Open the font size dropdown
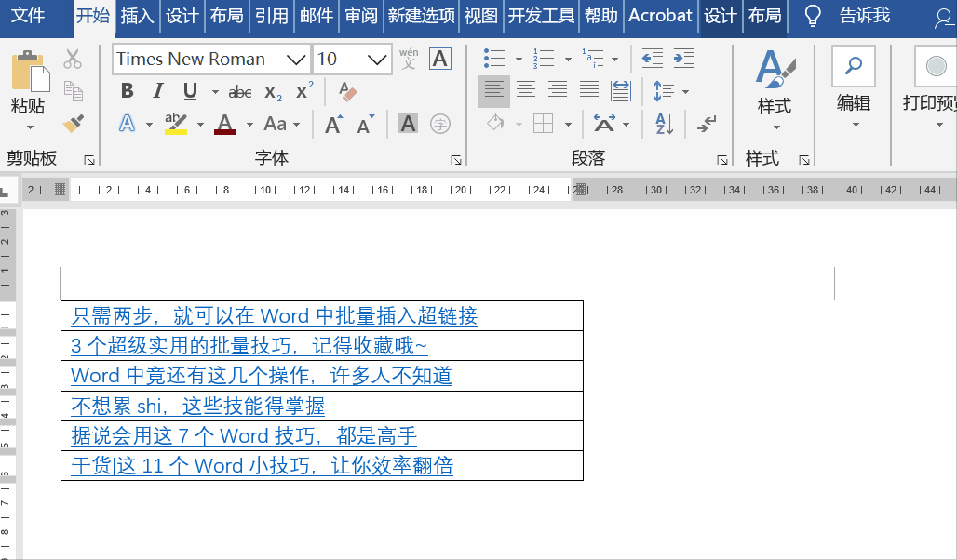 [x=377, y=60]
